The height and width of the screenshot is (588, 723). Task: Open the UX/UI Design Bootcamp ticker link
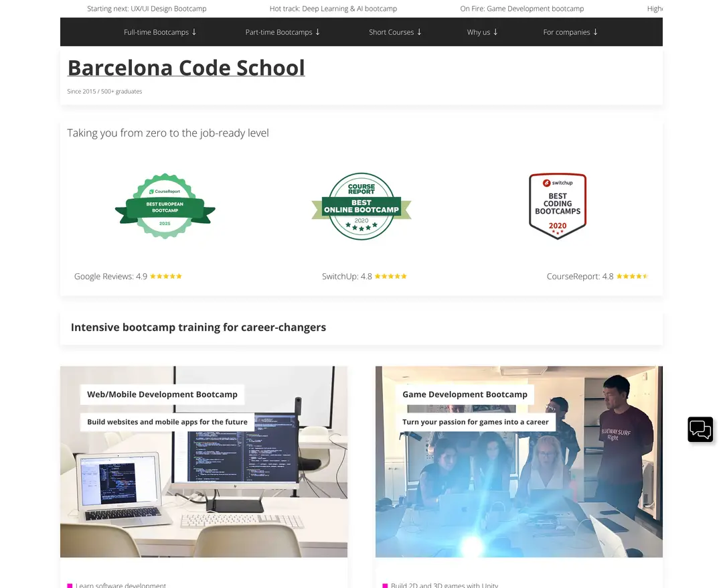[147, 9]
